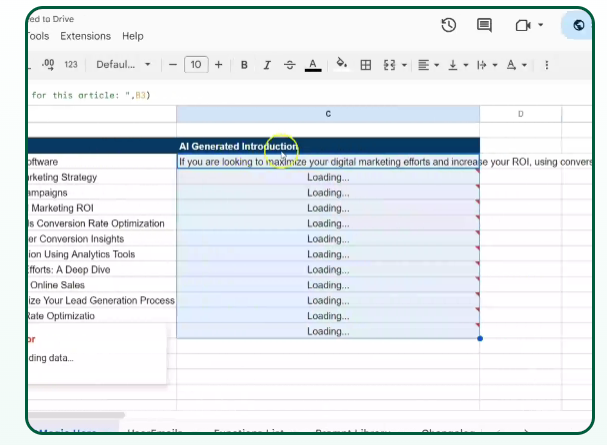607x445 pixels.
Task: Open the comments panel icon
Action: click(x=484, y=25)
